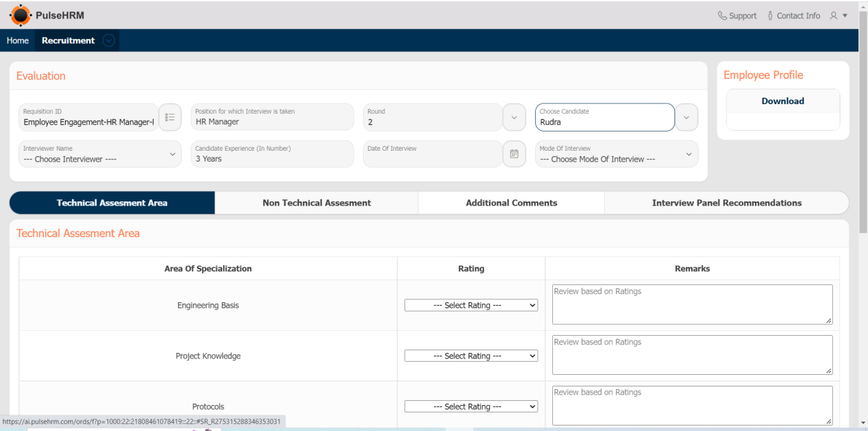
Task: Click the Engineering Basis remarks text area
Action: coord(692,304)
